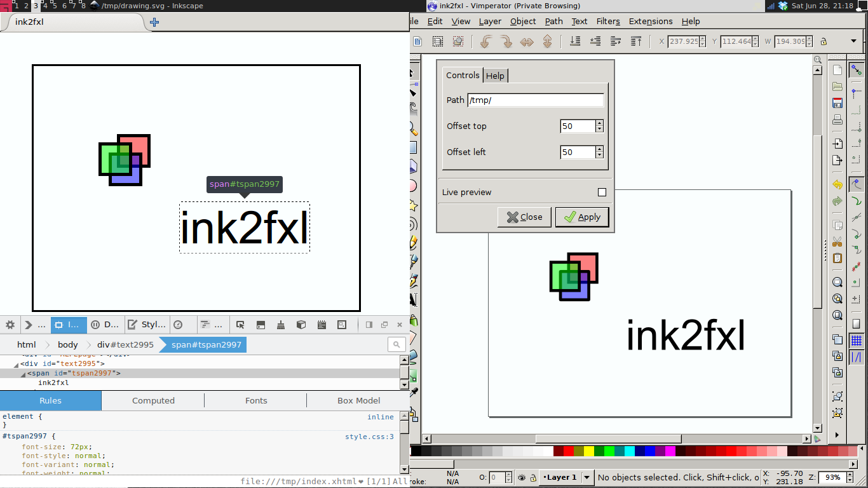
Task: Click the Undo icon on Inkscape's commands bar
Action: [485, 41]
